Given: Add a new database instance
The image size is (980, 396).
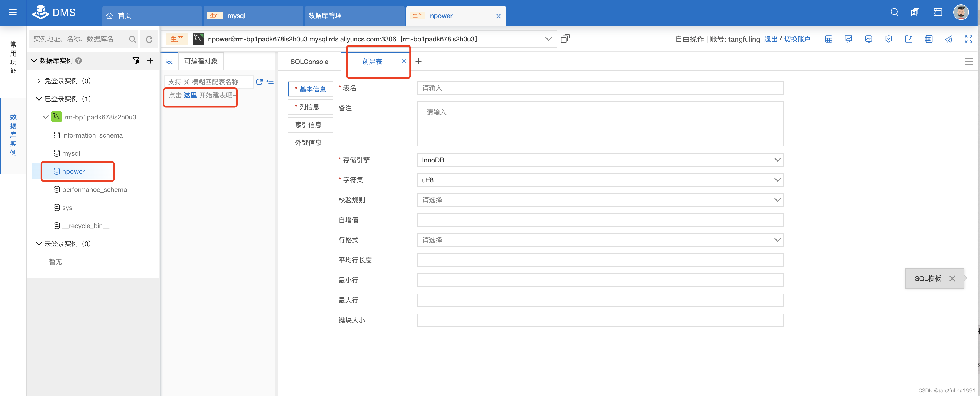Looking at the screenshot, I should pyautogui.click(x=150, y=60).
